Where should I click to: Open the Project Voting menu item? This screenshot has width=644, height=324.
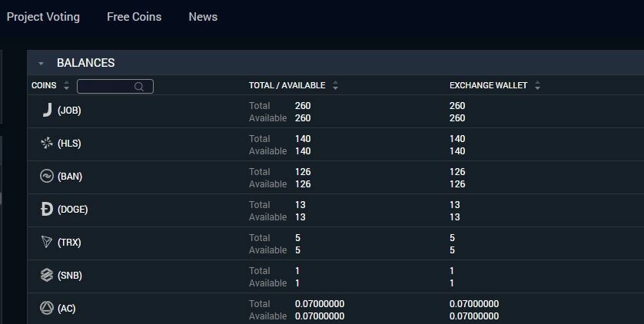[43, 17]
